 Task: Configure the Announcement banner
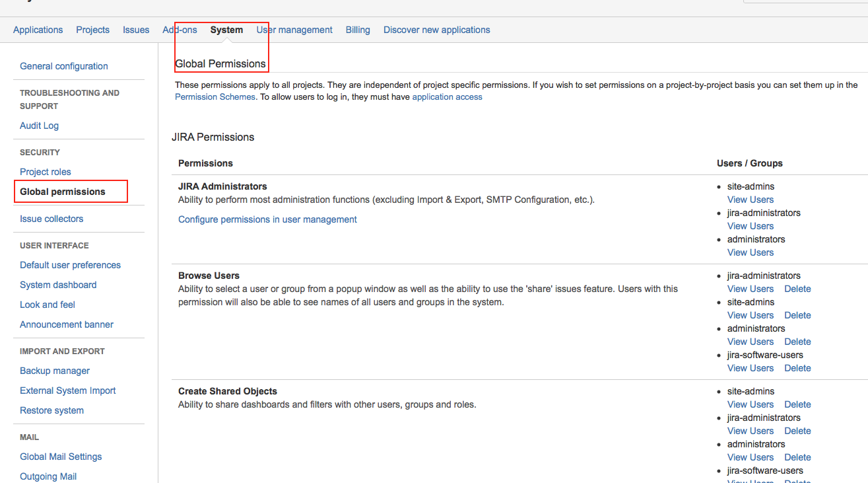pos(66,324)
